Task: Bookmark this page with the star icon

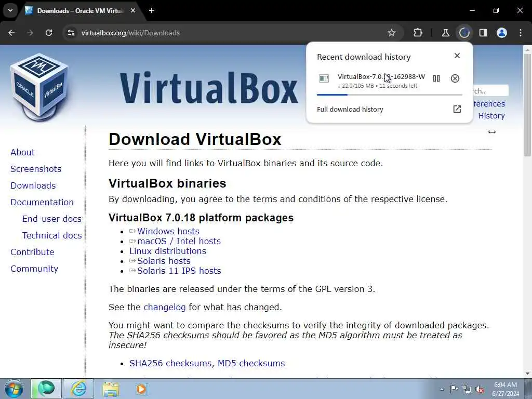Action: point(392,33)
